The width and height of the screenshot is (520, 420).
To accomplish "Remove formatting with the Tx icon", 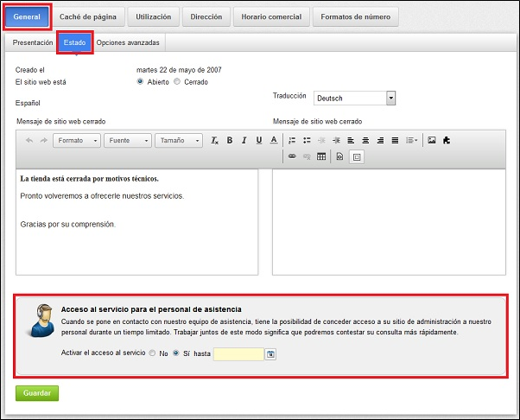I will coord(214,140).
